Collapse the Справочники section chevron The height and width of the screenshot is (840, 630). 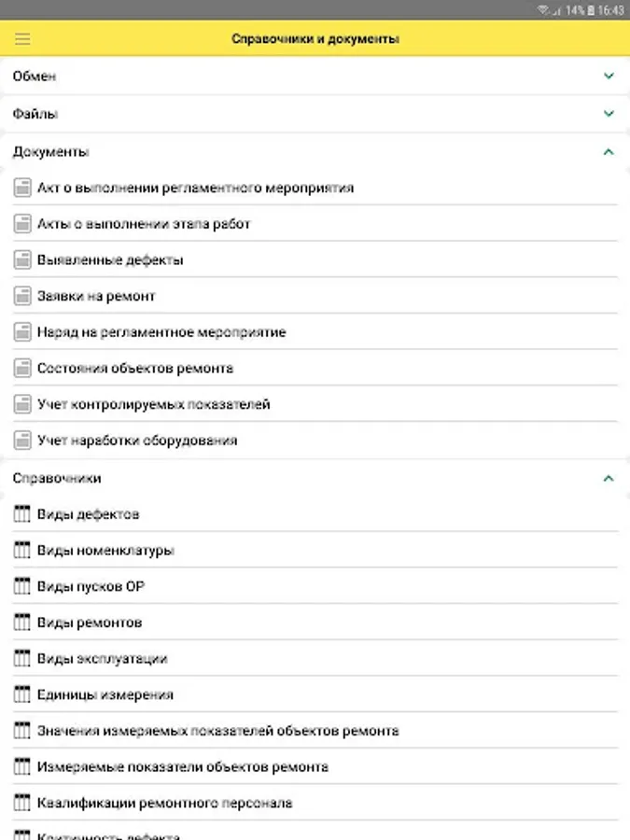coord(609,478)
